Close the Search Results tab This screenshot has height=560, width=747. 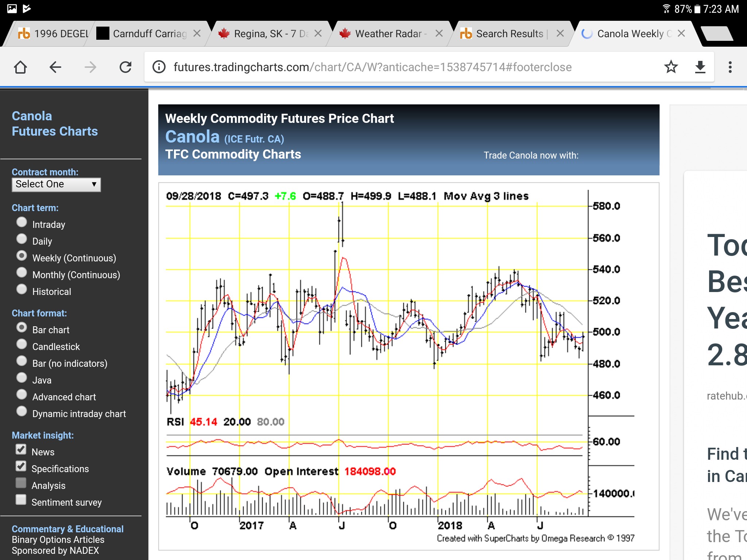click(560, 34)
